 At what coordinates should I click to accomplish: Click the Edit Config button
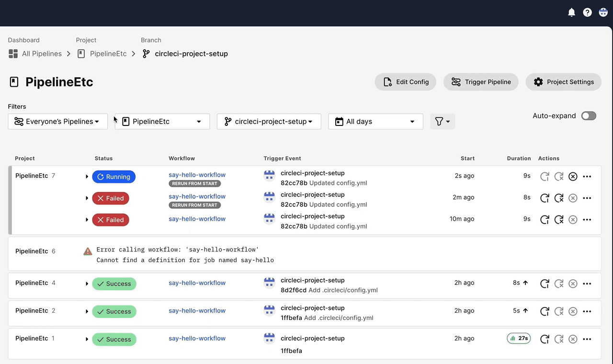pyautogui.click(x=406, y=82)
